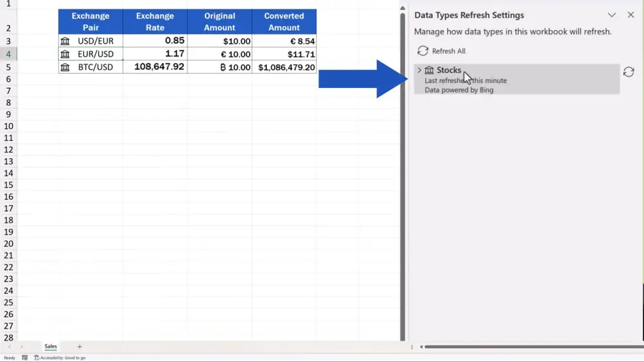The height and width of the screenshot is (362, 644).
Task: Open Accessibility: Good to go checker
Action: pyautogui.click(x=60, y=358)
